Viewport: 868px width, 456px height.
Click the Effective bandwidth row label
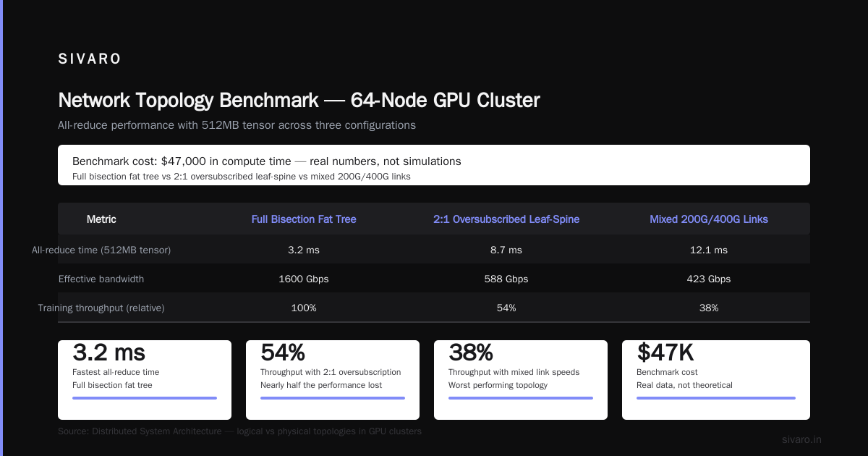click(101, 279)
